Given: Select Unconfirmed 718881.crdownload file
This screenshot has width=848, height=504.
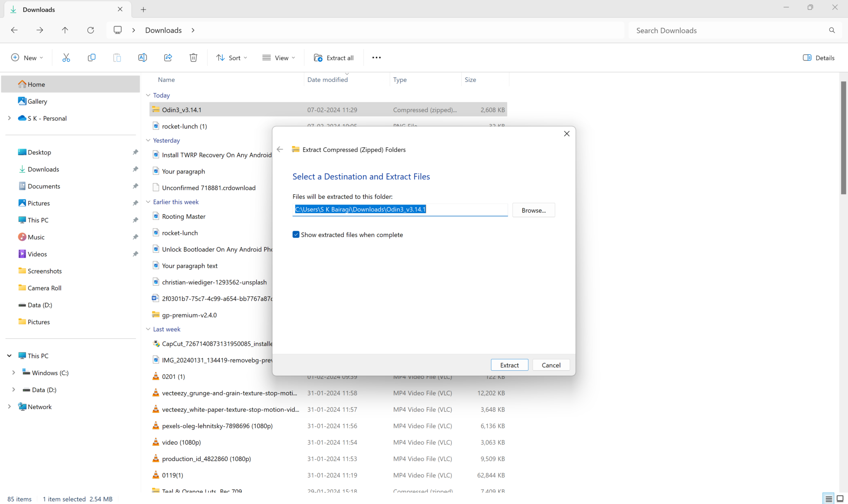Looking at the screenshot, I should (209, 188).
